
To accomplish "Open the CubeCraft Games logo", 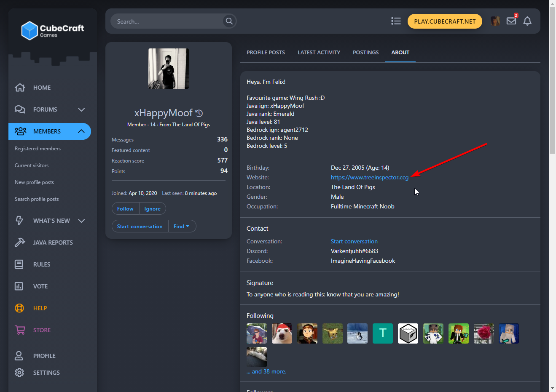I will (x=53, y=30).
